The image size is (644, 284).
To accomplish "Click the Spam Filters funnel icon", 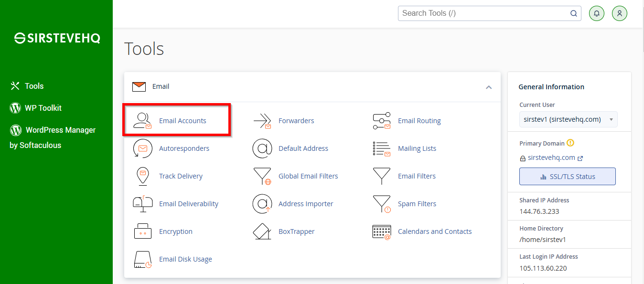I will [381, 204].
